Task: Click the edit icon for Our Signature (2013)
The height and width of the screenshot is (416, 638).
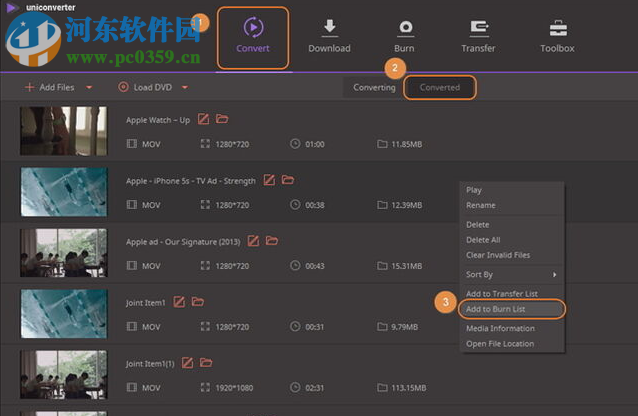Action: [x=253, y=241]
